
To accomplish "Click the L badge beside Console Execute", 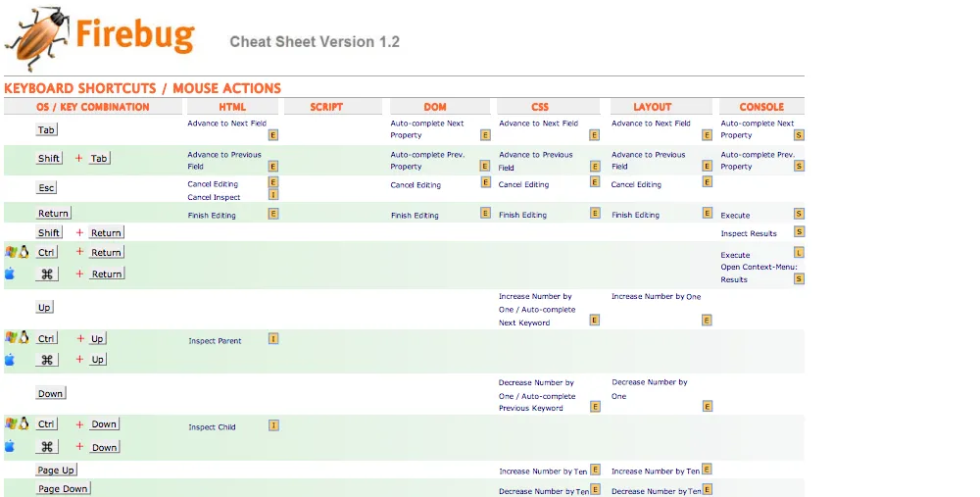I will [x=799, y=253].
